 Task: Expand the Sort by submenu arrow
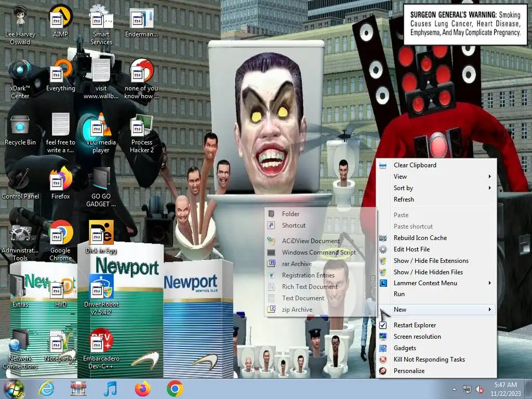(489, 188)
